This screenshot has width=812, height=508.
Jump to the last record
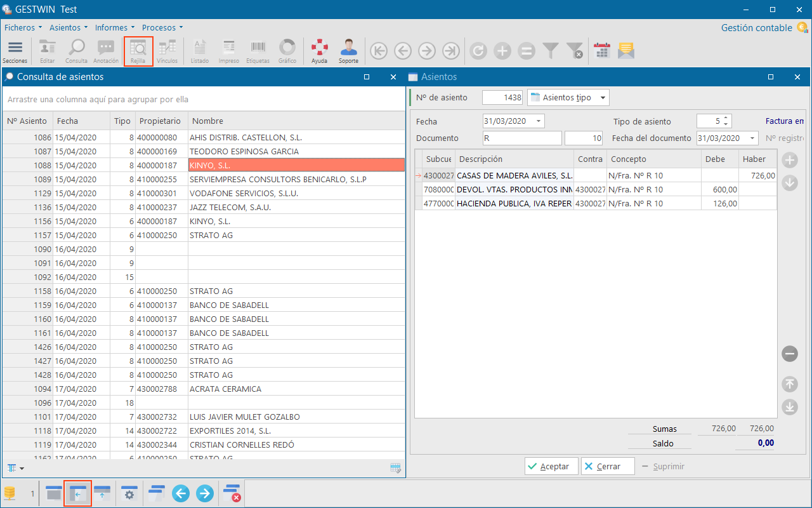[x=451, y=51]
